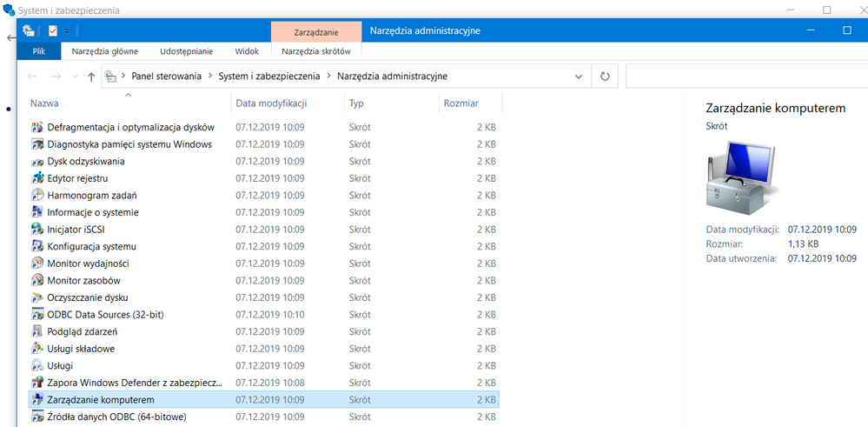The image size is (868, 427).
Task: Expand the address bar history dropdown
Action: pos(579,77)
